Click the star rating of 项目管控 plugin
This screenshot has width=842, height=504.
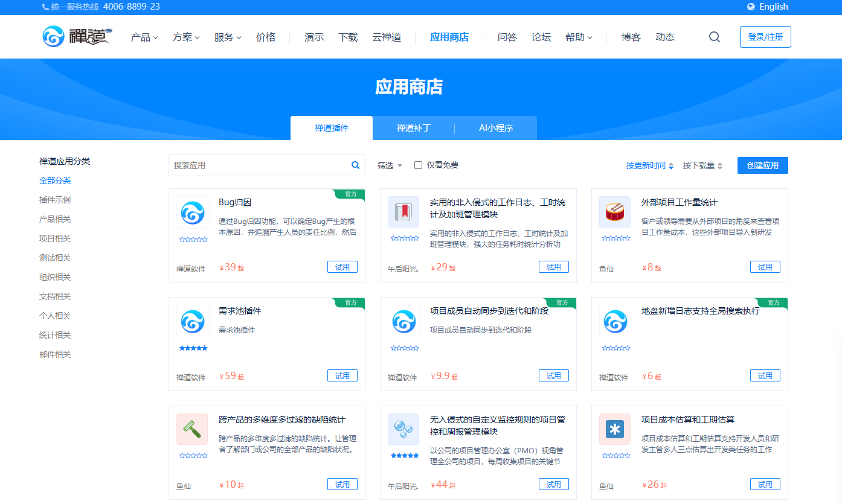405,456
